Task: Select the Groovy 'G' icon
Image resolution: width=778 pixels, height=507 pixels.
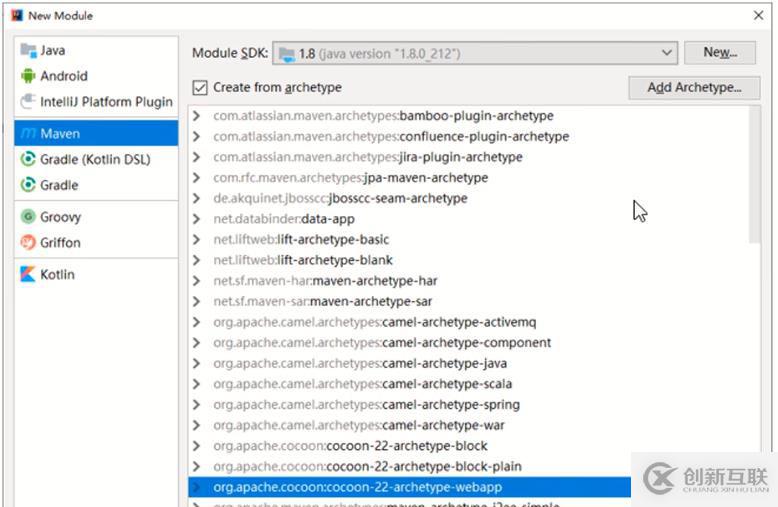Action: 28,217
